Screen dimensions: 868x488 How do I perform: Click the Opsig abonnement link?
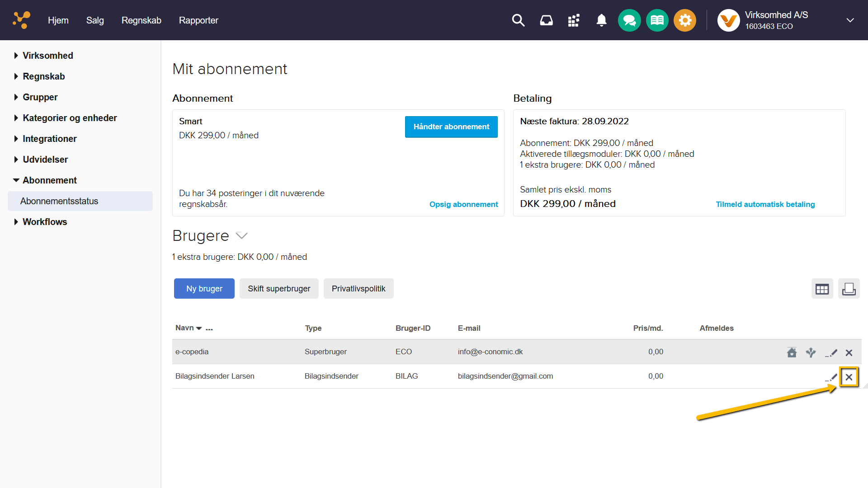[x=463, y=204]
